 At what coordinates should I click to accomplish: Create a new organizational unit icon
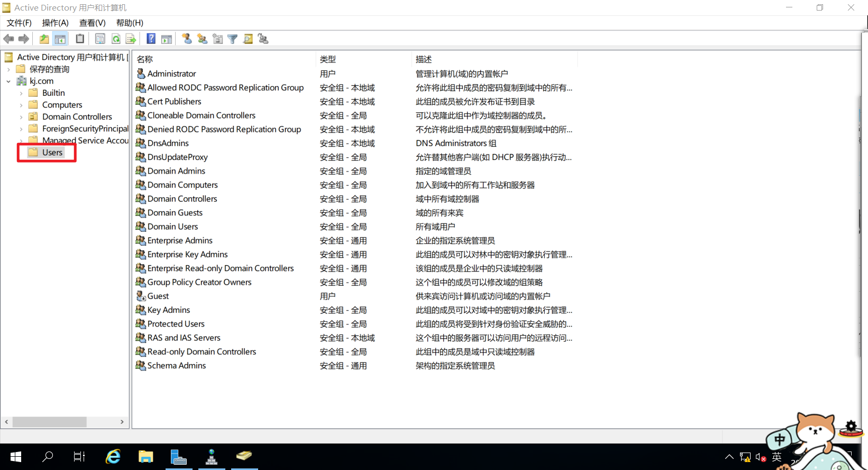tap(217, 39)
